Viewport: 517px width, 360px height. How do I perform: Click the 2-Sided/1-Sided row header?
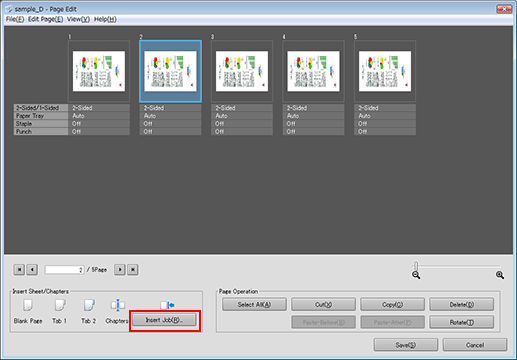coord(41,108)
